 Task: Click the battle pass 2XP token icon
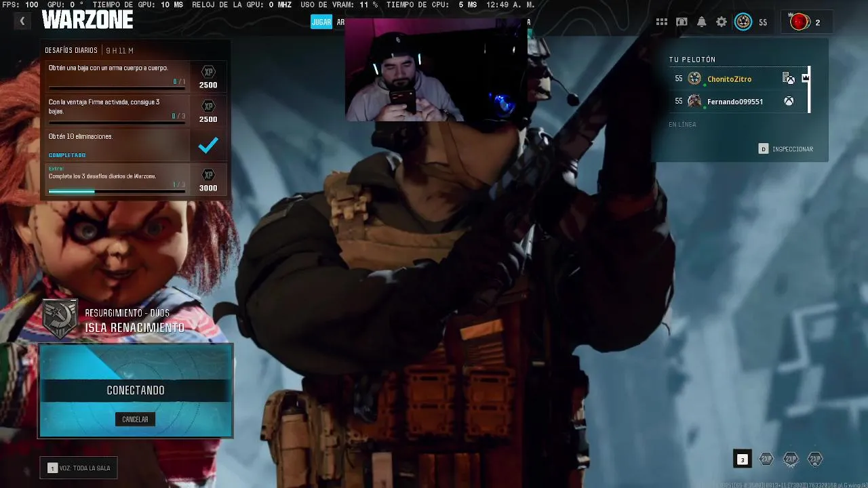click(x=815, y=459)
